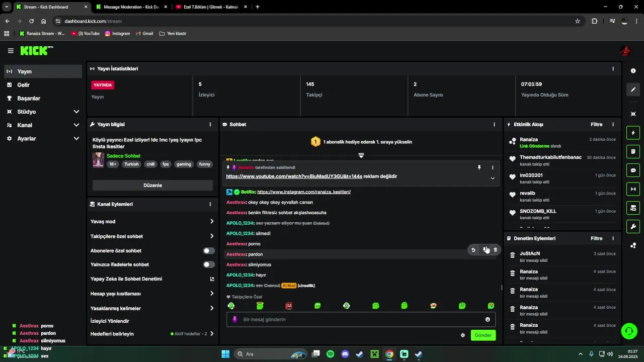Click the info icon in right sidebar
Viewport: 644px width, 362px height.
click(633, 71)
